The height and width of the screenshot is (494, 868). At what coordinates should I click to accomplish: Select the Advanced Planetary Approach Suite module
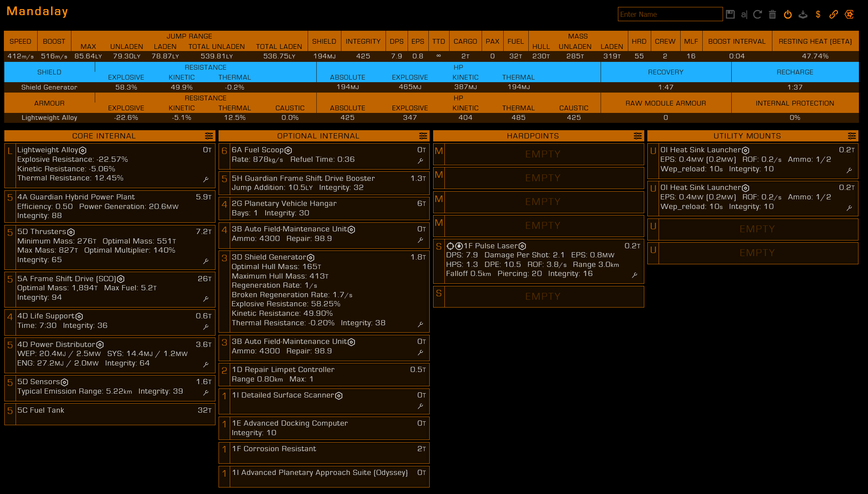click(x=324, y=477)
